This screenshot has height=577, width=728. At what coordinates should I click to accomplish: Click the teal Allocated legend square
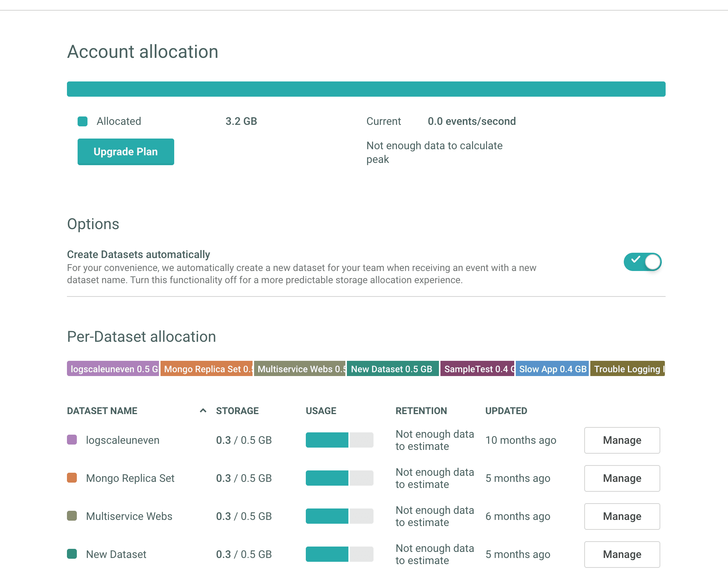tap(83, 121)
